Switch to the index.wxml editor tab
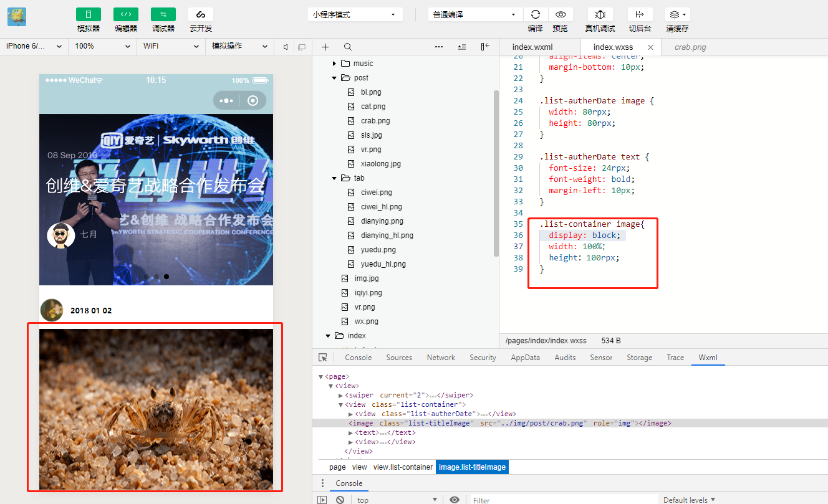Viewport: 828px width, 504px height. (532, 47)
